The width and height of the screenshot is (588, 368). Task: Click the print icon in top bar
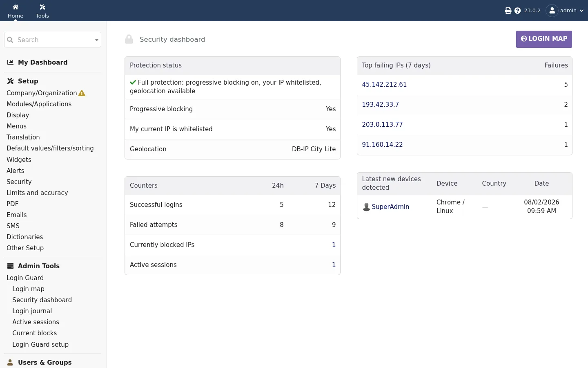[x=508, y=11]
